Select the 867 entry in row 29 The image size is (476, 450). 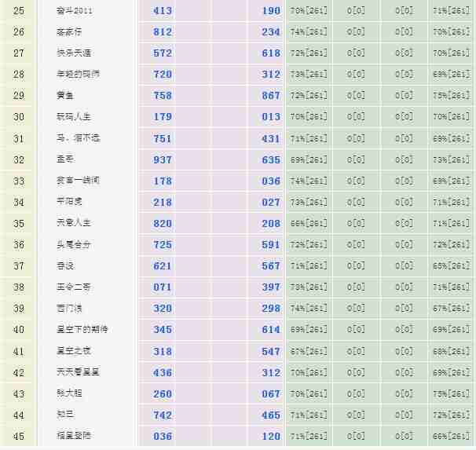pyautogui.click(x=271, y=96)
